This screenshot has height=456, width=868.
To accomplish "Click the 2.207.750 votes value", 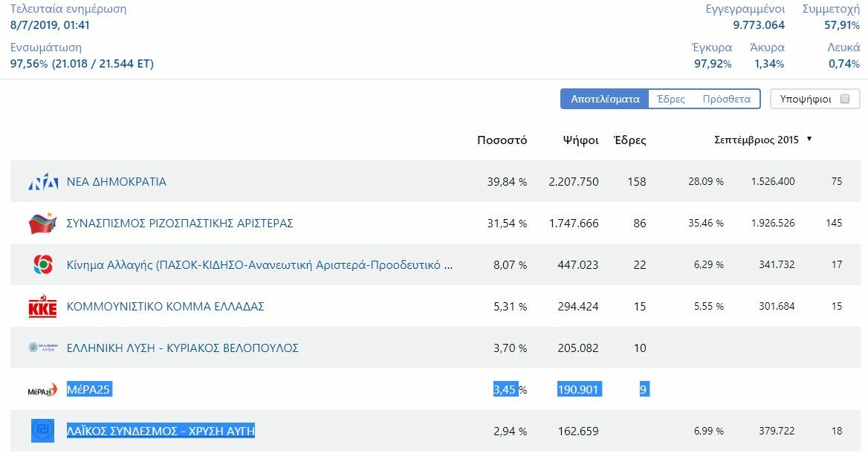I will (x=574, y=181).
